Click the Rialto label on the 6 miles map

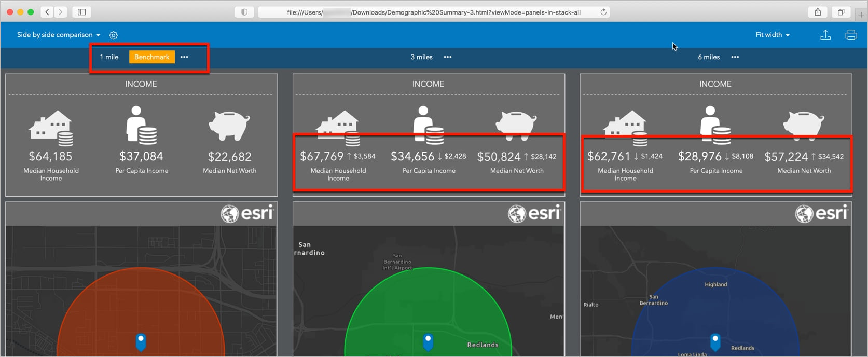591,305
